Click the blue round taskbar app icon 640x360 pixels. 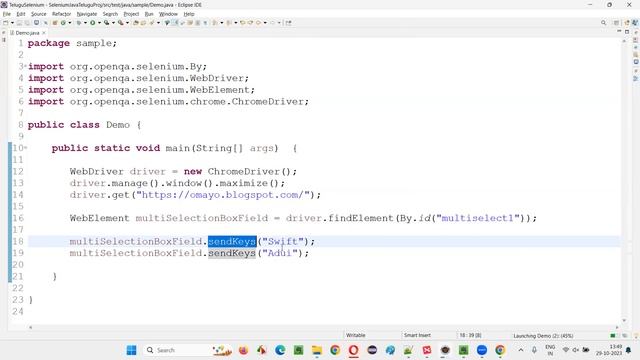[482, 350]
